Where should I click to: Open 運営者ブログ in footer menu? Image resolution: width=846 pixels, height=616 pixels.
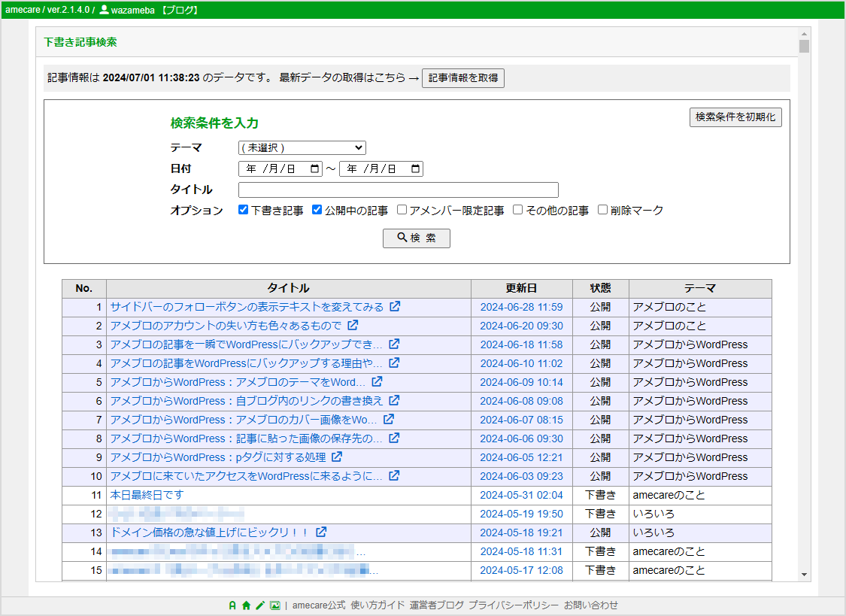click(437, 605)
